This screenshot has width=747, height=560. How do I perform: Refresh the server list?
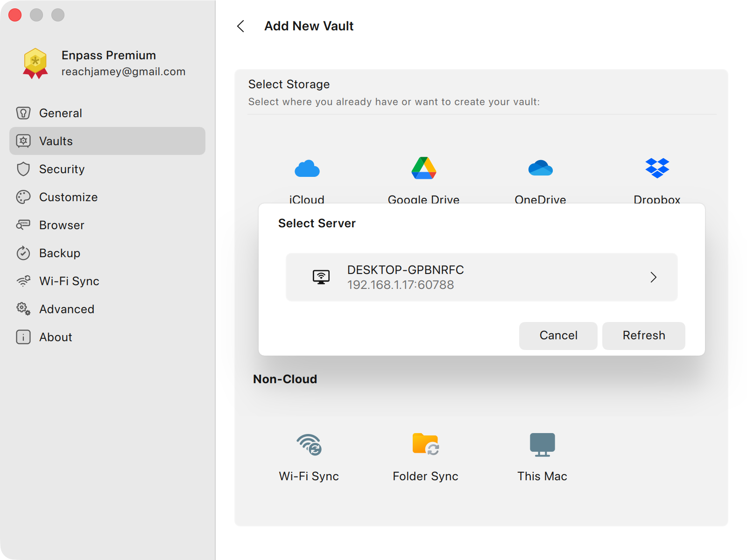[x=644, y=336]
